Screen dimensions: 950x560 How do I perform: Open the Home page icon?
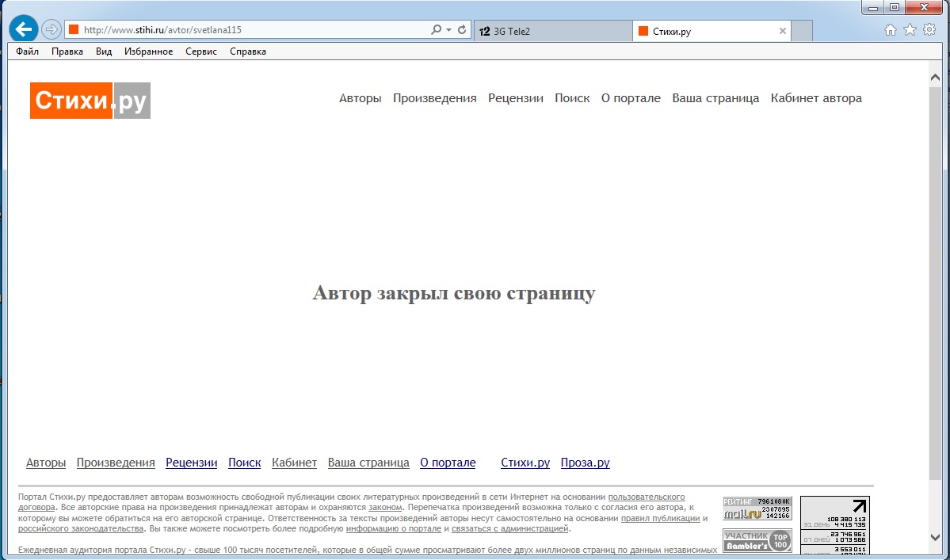[x=891, y=30]
